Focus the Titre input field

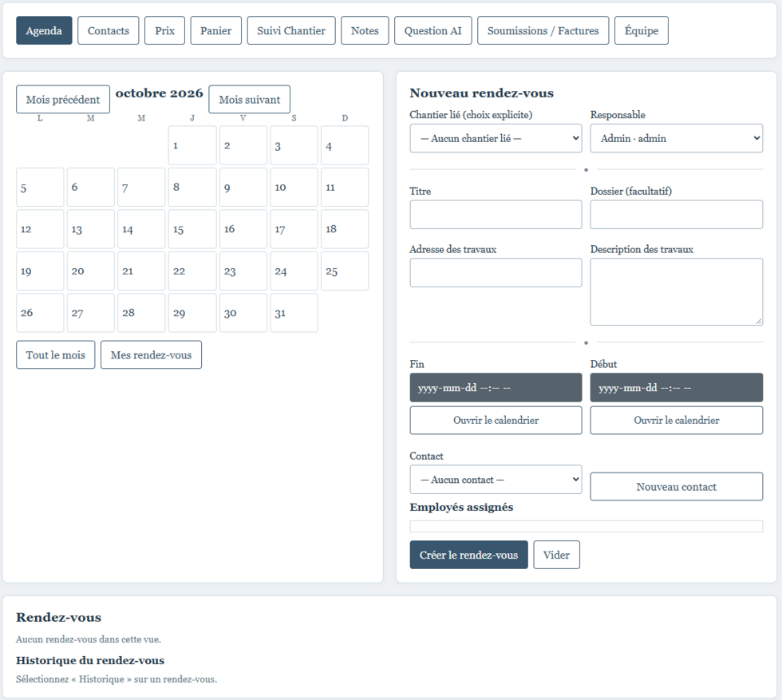(x=496, y=215)
